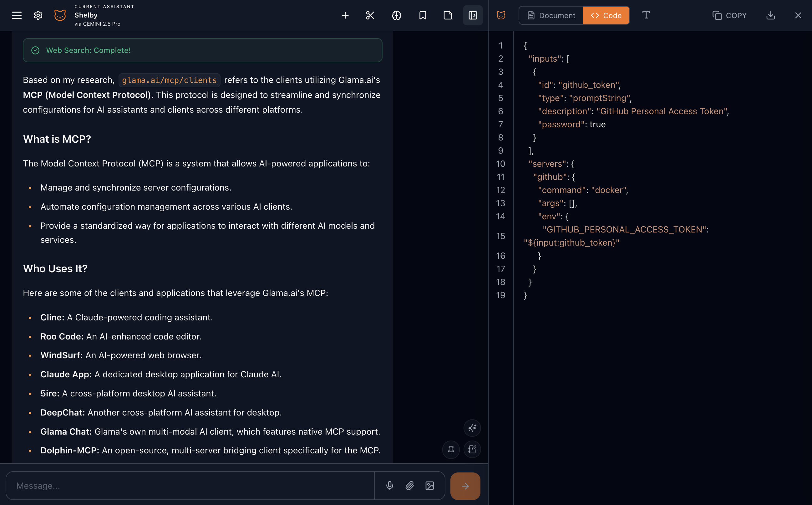
Task: Click "GitHub Personal Access Token" string
Action: click(662, 111)
